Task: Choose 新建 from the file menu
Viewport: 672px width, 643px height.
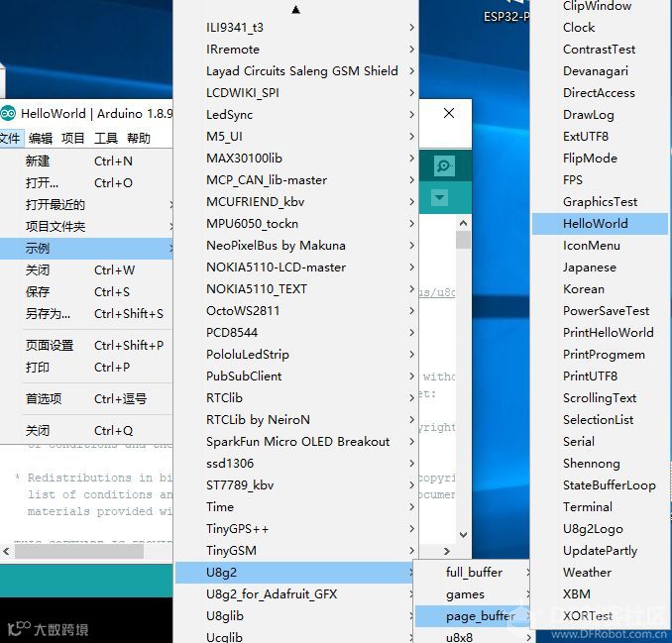Action: tap(86, 161)
